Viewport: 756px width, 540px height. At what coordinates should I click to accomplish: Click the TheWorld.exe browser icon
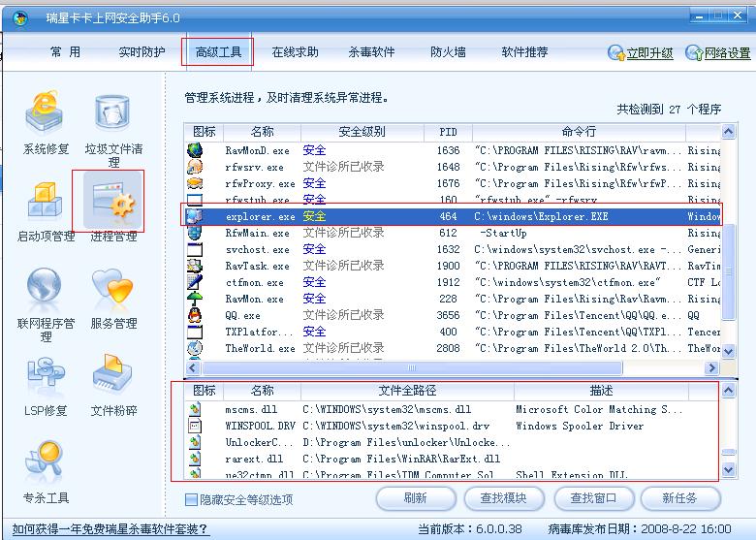(x=195, y=348)
